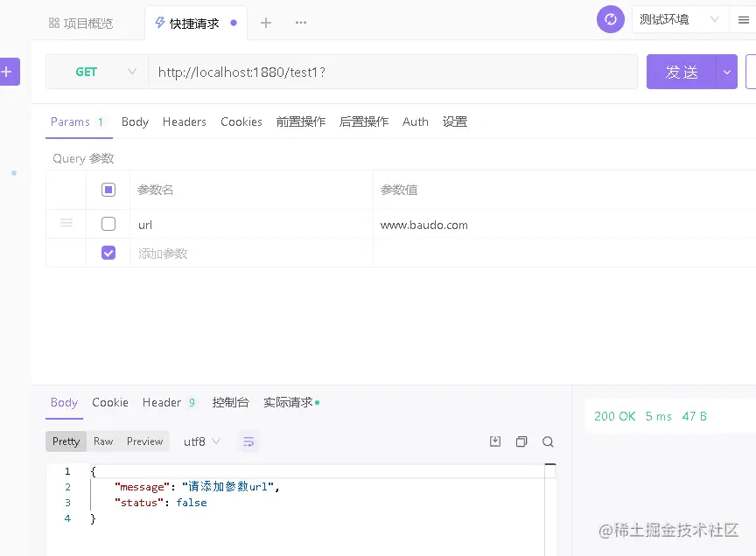The width and height of the screenshot is (756, 556).
Task: Toggle word wrap icon in response toolbar
Action: pos(248,441)
